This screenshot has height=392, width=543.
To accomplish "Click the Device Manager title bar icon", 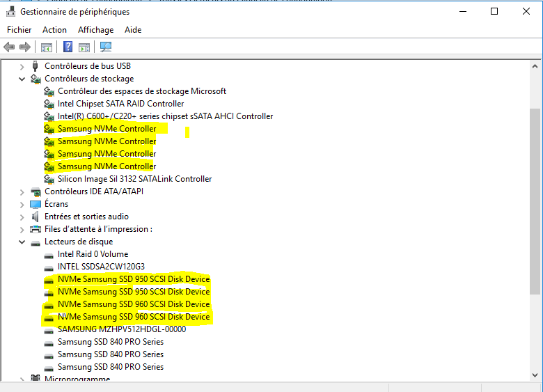I will (x=10, y=12).
